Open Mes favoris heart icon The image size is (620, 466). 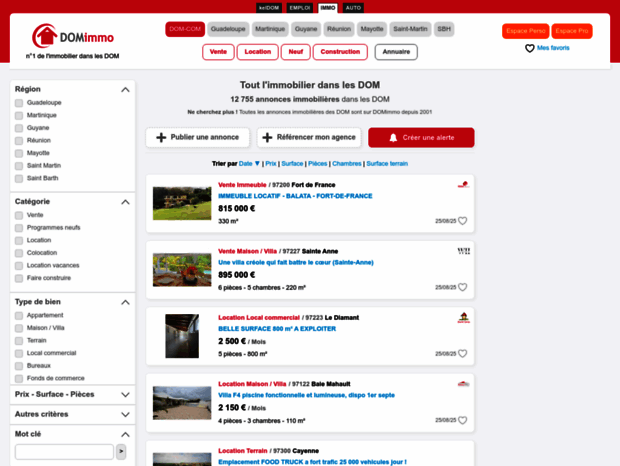coord(530,48)
